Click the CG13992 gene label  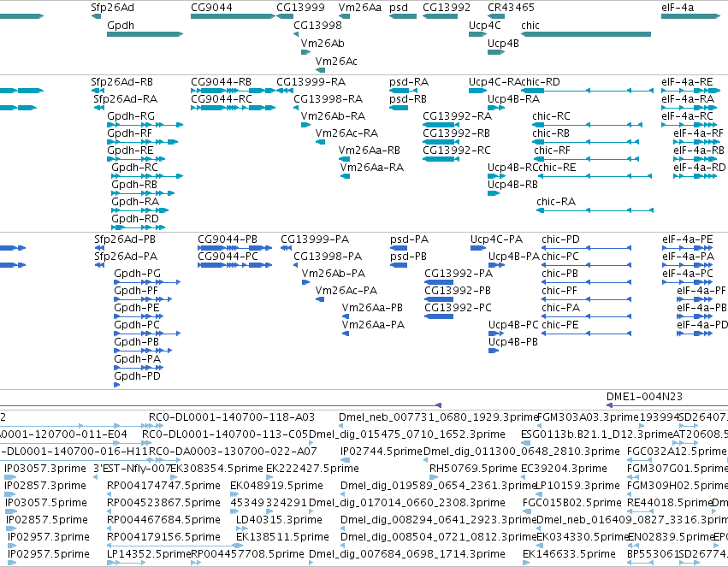pos(447,8)
